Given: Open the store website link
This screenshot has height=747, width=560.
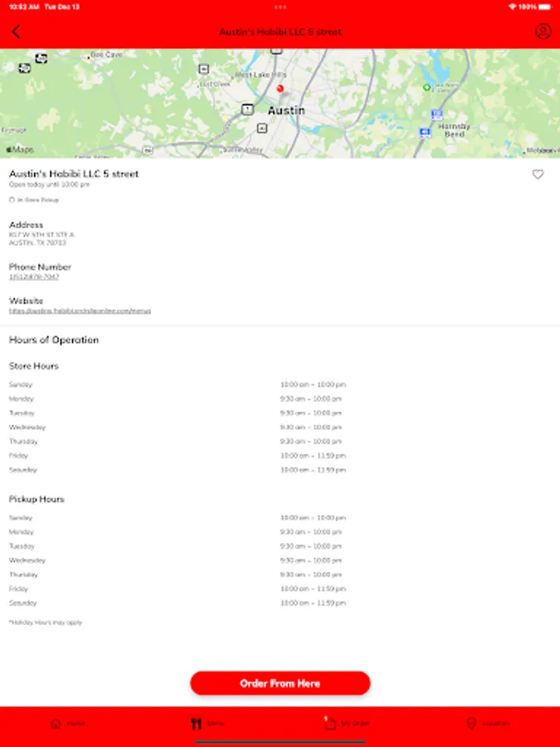Looking at the screenshot, I should click(x=80, y=310).
